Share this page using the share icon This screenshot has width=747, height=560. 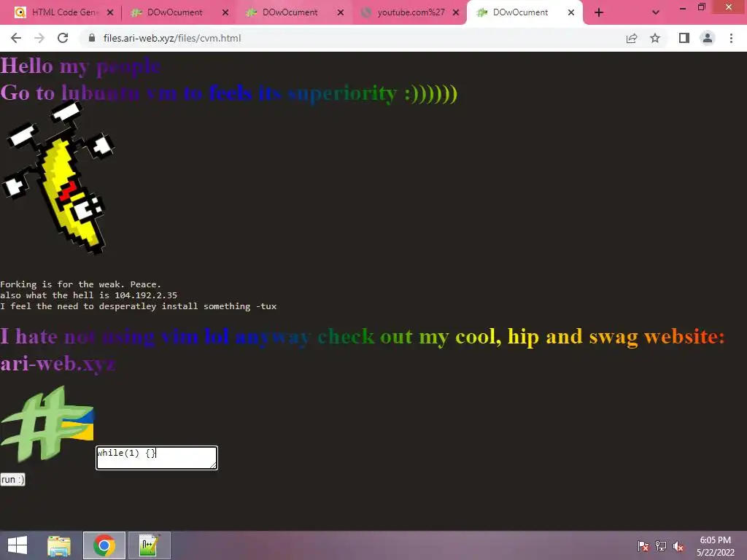632,38
